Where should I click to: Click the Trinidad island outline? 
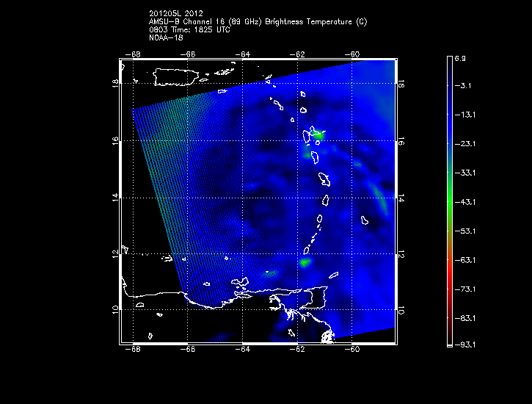coord(318,297)
